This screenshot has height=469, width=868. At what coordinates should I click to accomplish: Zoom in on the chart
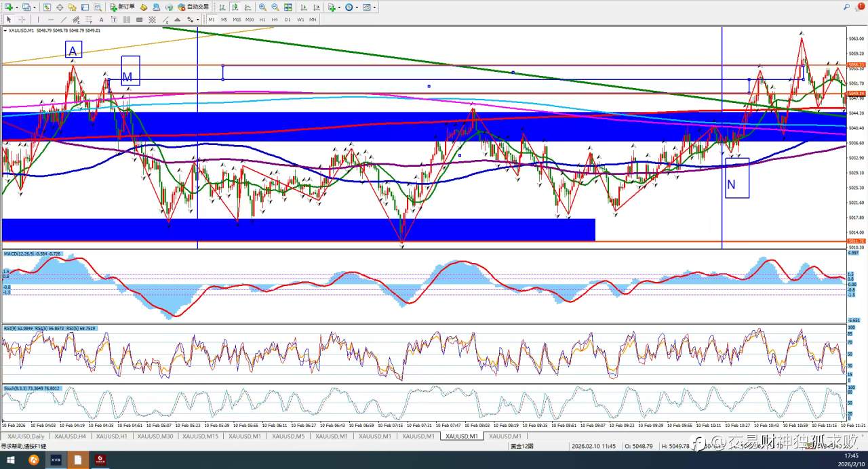[x=262, y=7]
